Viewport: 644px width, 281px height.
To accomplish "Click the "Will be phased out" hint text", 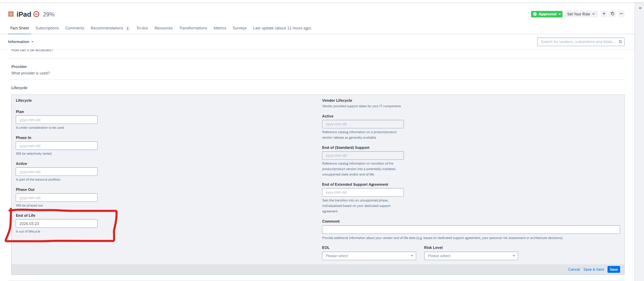I will tap(29, 206).
